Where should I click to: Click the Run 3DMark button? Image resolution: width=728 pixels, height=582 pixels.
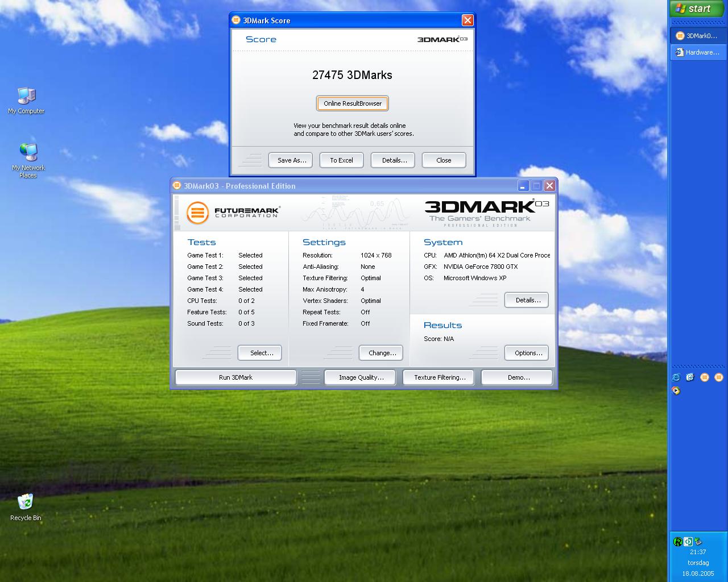[235, 377]
